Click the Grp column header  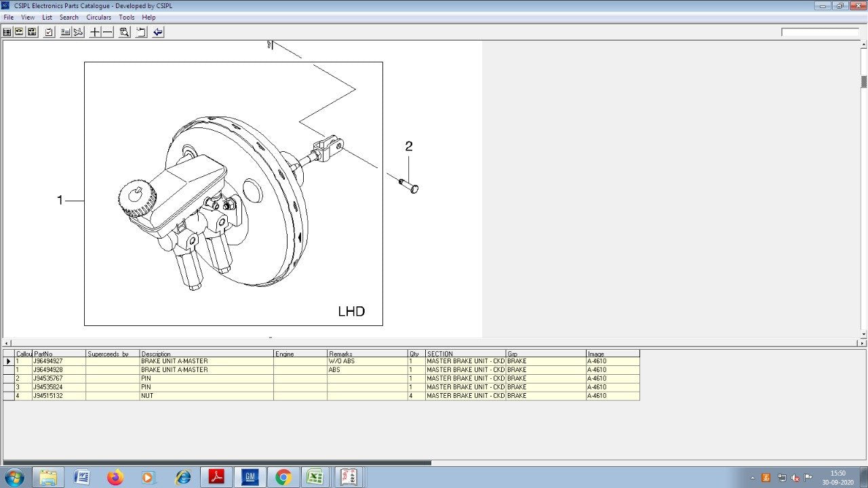pos(546,354)
